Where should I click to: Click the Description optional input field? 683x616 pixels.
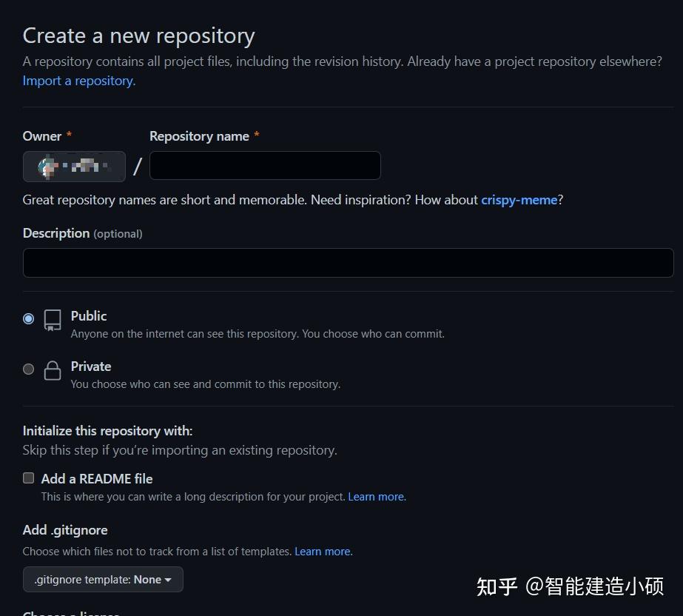click(x=348, y=263)
